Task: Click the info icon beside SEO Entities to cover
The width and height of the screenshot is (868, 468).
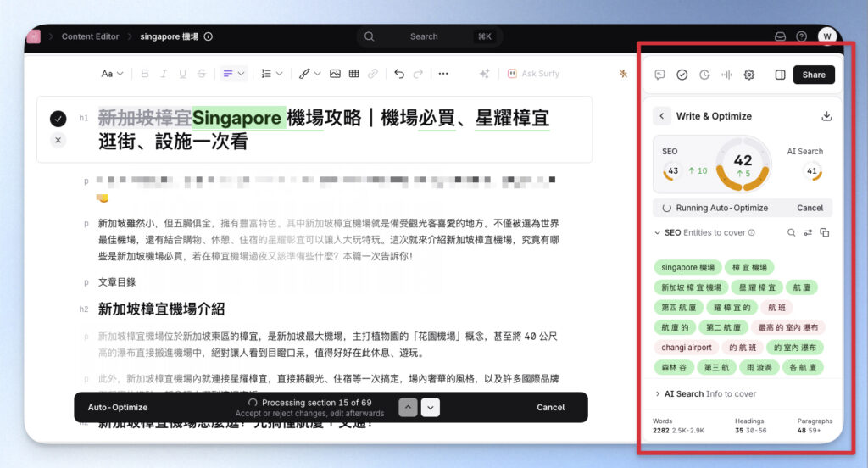Action: (x=752, y=232)
